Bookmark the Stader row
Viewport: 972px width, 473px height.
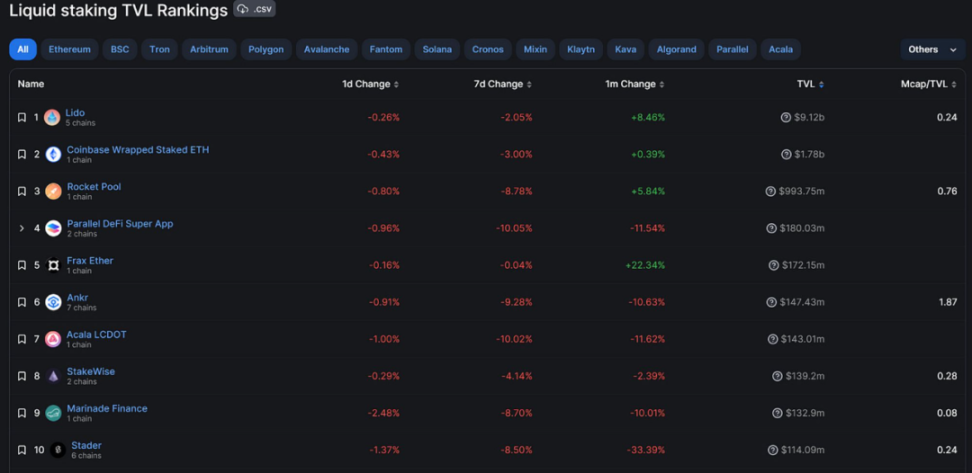[22, 450]
